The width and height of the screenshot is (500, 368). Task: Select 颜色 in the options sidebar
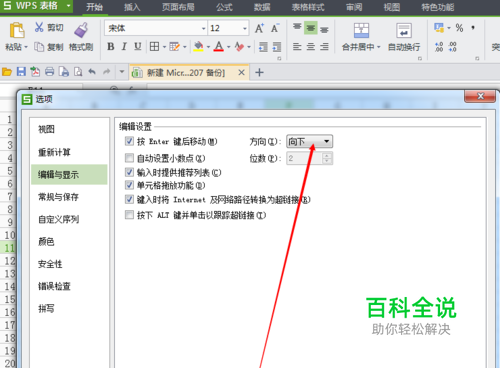coord(46,242)
